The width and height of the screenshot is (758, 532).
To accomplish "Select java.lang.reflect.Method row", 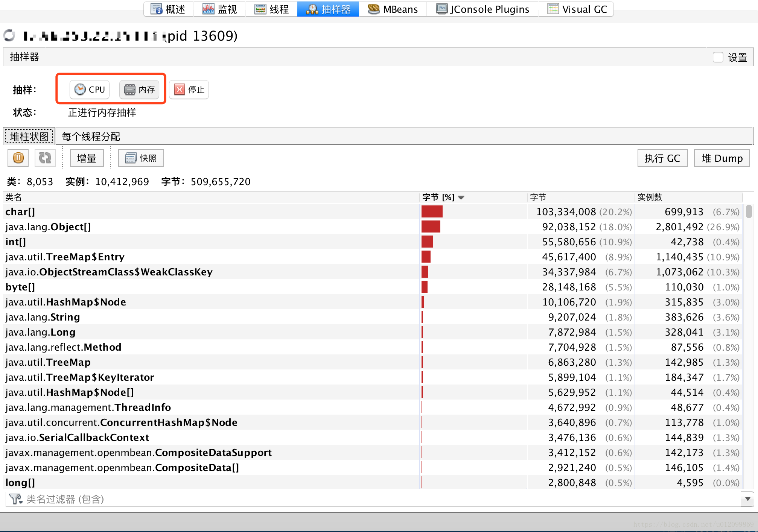I will pos(373,347).
